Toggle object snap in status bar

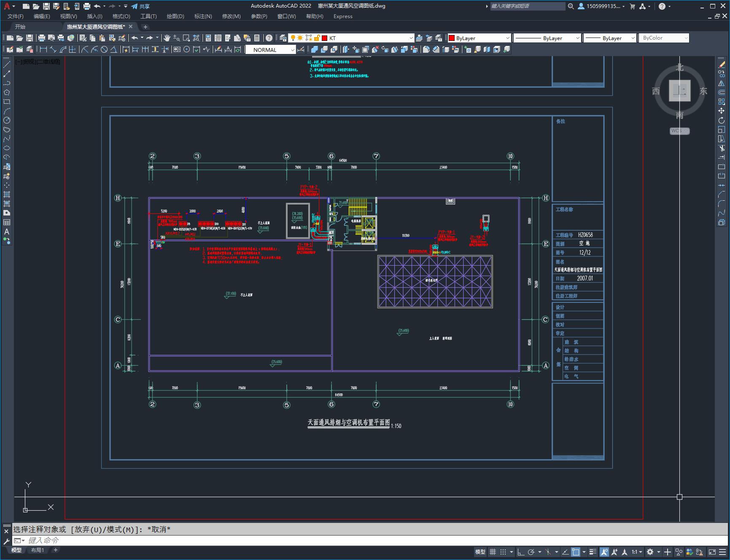tap(576, 552)
